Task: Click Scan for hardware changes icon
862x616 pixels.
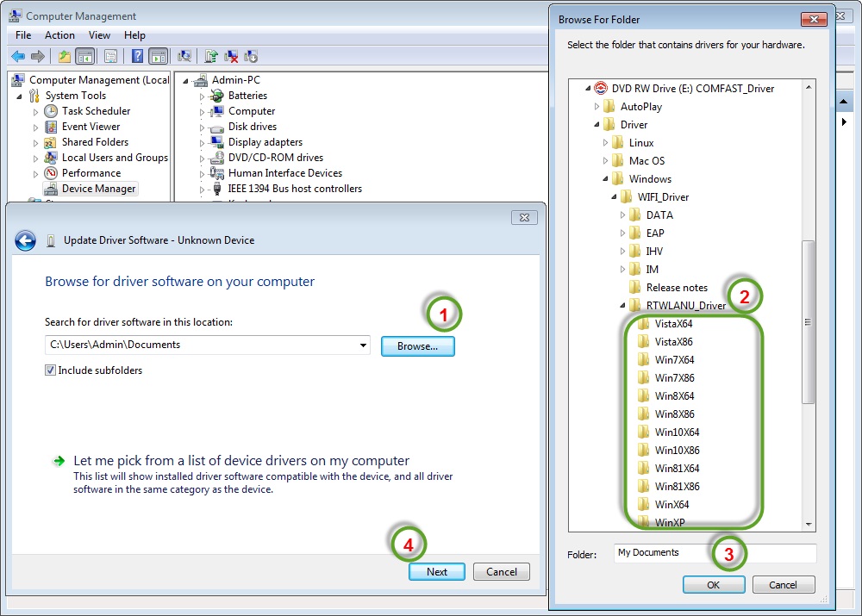Action: 184,57
